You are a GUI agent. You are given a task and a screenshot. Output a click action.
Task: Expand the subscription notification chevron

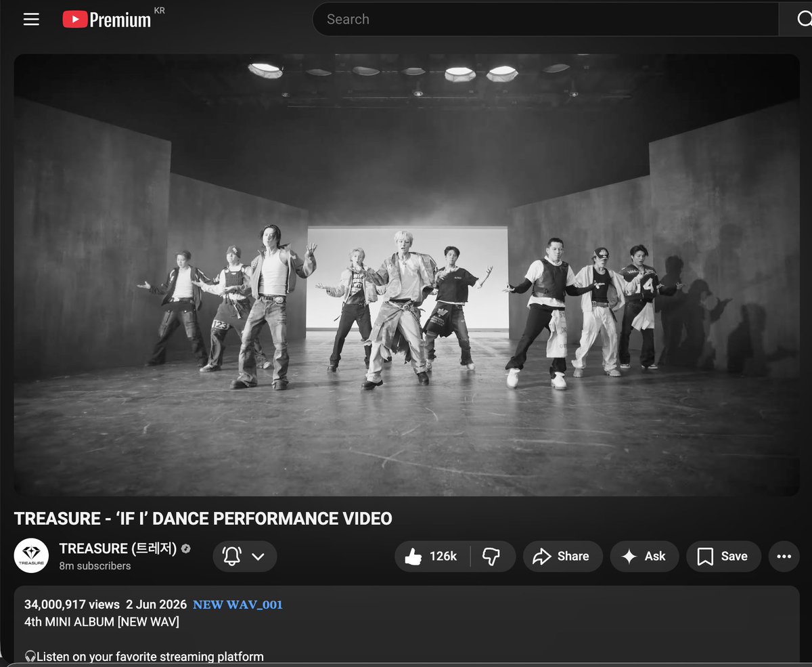click(x=258, y=557)
